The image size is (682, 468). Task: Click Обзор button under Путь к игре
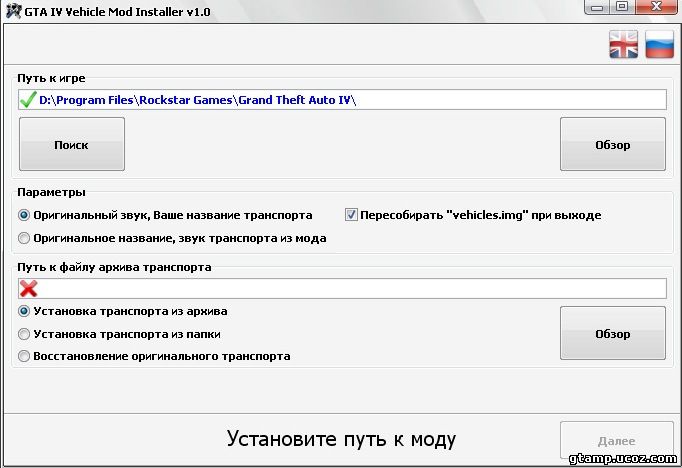point(613,144)
